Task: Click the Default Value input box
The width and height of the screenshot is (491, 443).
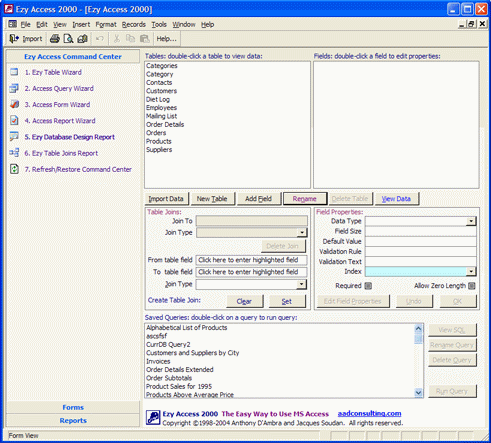Action: pyautogui.click(x=420, y=241)
